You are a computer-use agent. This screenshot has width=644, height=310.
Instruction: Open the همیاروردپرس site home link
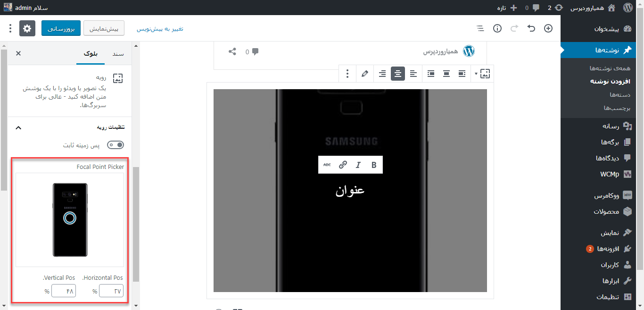[x=593, y=8]
